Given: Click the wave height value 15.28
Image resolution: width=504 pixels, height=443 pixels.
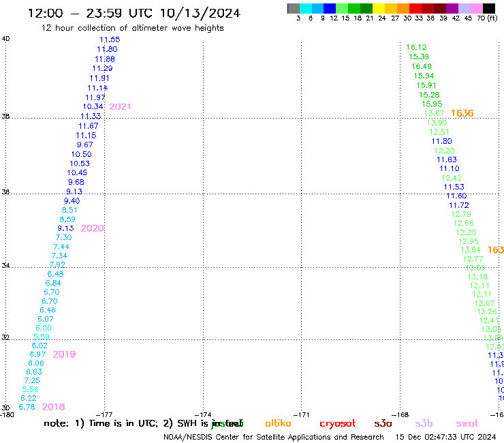Looking at the screenshot, I should coord(429,95).
